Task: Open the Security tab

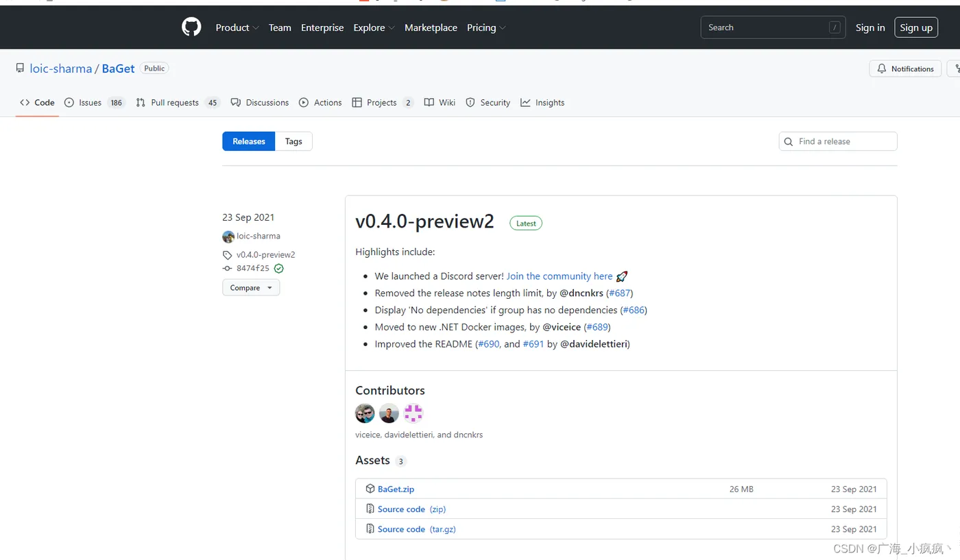Action: tap(488, 103)
